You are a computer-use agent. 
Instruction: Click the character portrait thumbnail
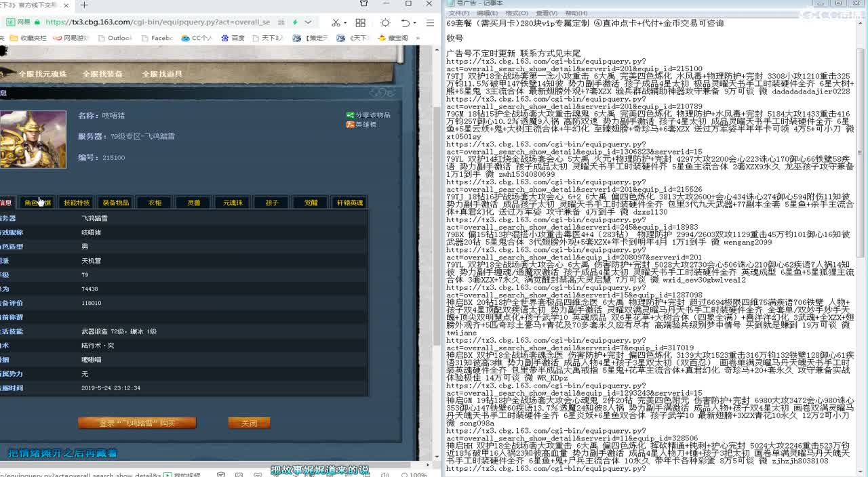(x=33, y=140)
